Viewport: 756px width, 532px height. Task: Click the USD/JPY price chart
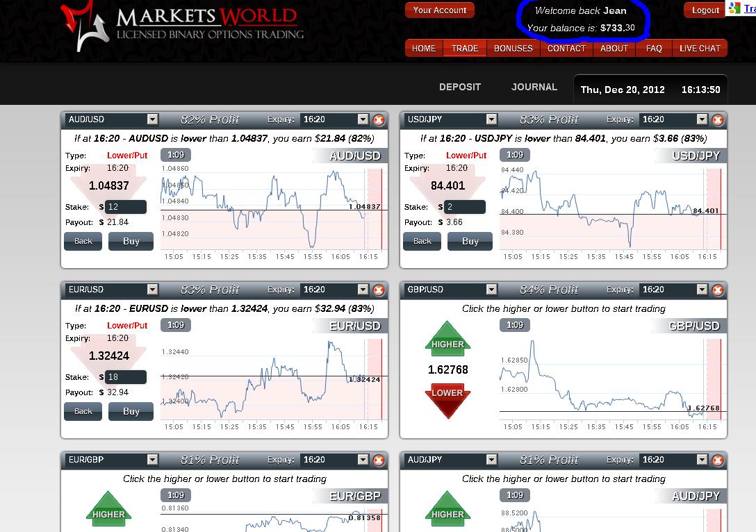[x=612, y=208]
